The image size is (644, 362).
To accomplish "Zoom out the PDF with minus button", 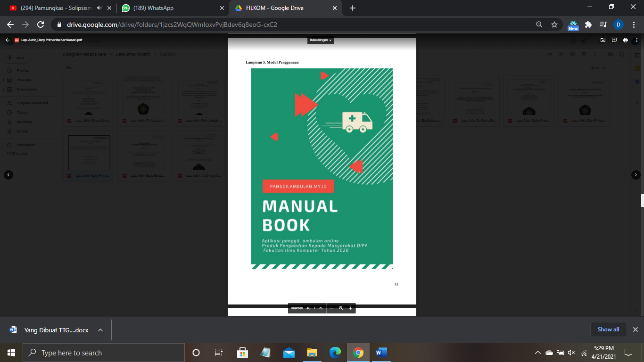I will (x=331, y=308).
